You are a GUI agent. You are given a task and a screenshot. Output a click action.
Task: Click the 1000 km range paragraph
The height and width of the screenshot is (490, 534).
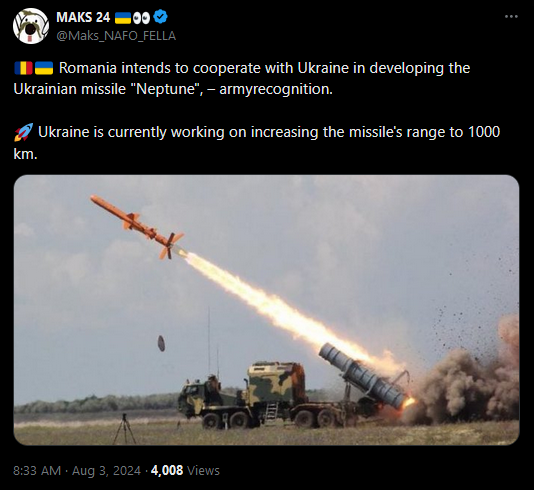pos(257,143)
